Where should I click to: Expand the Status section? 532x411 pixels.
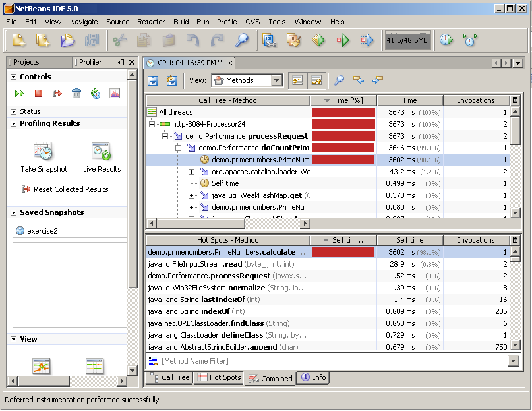(14, 111)
